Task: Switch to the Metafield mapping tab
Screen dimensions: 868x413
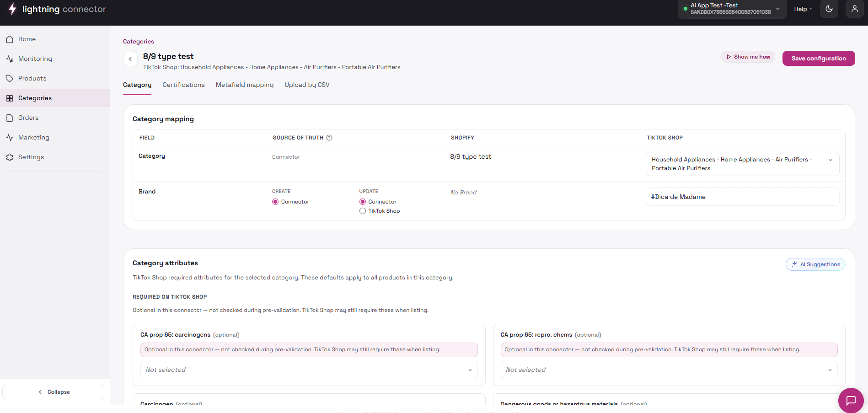Action: [x=245, y=85]
